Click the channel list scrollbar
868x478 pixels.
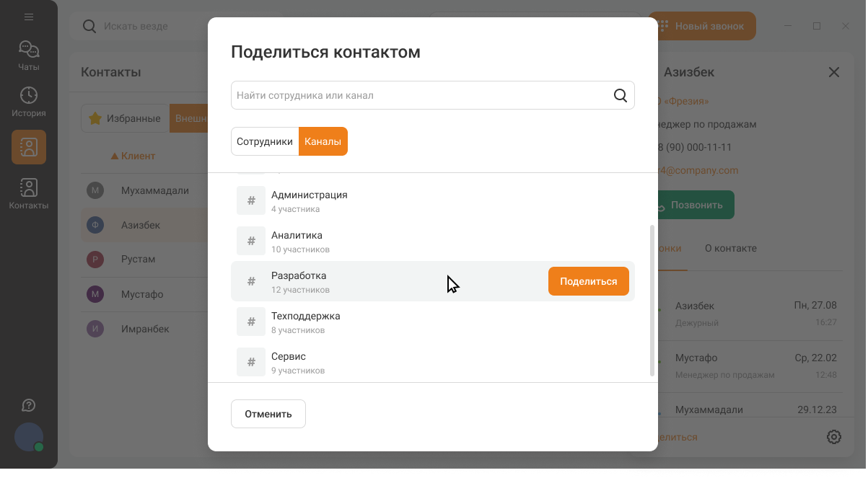pyautogui.click(x=652, y=299)
